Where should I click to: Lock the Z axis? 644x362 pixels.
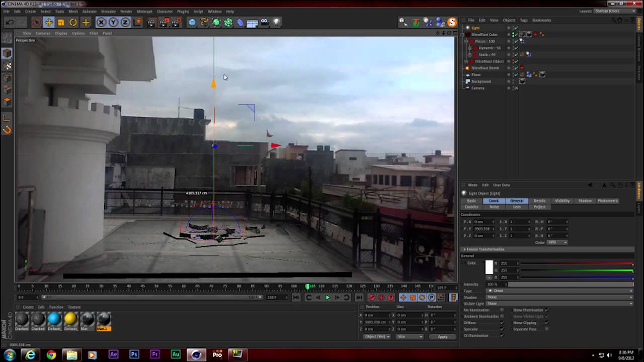click(125, 22)
